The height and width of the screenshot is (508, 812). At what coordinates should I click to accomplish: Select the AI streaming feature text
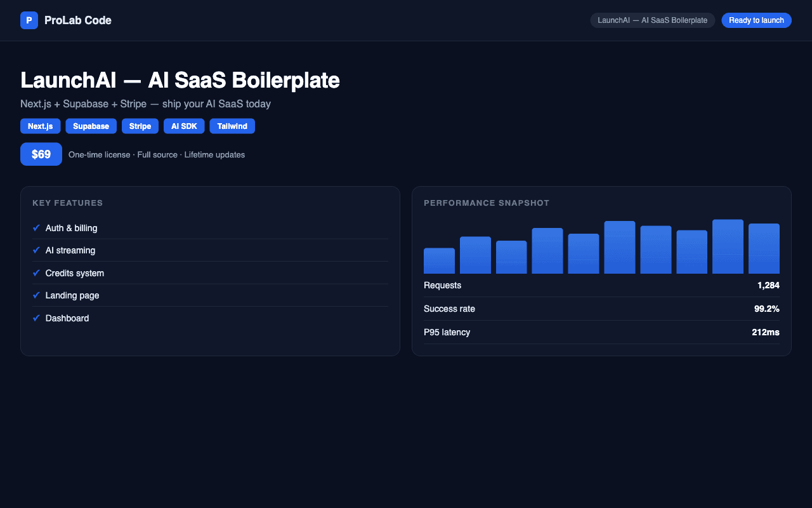click(70, 250)
